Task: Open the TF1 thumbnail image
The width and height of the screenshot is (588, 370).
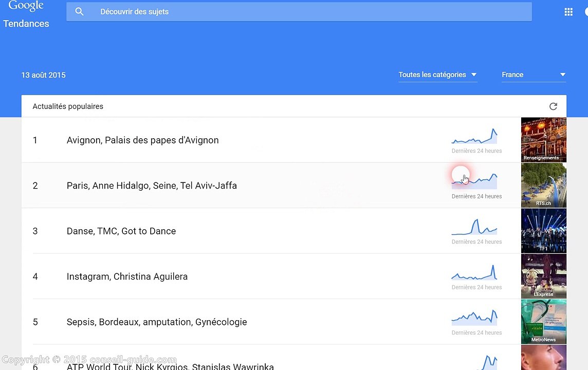Action: (x=544, y=231)
